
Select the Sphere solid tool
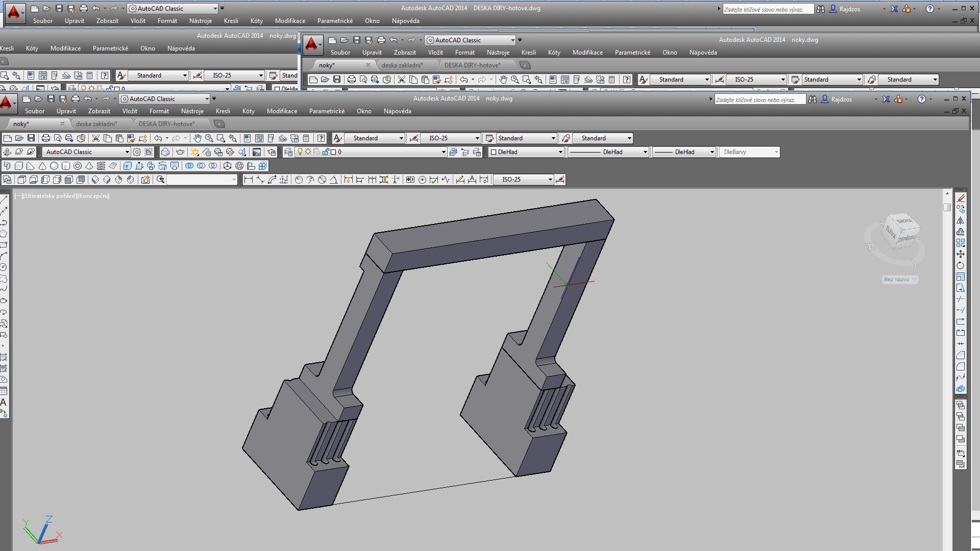pos(54,166)
